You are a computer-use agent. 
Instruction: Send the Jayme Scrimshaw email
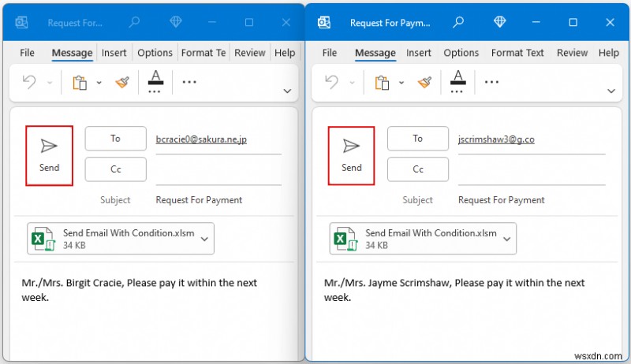click(351, 155)
